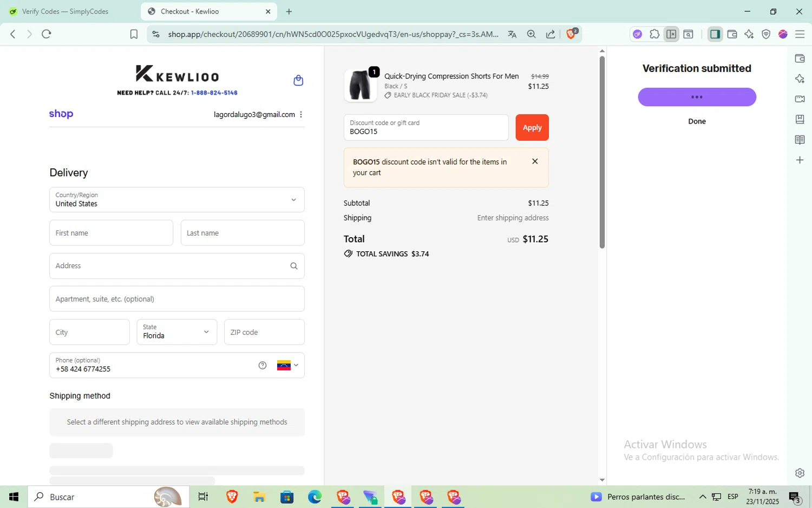Share this page icon
812x508 pixels.
[551, 34]
